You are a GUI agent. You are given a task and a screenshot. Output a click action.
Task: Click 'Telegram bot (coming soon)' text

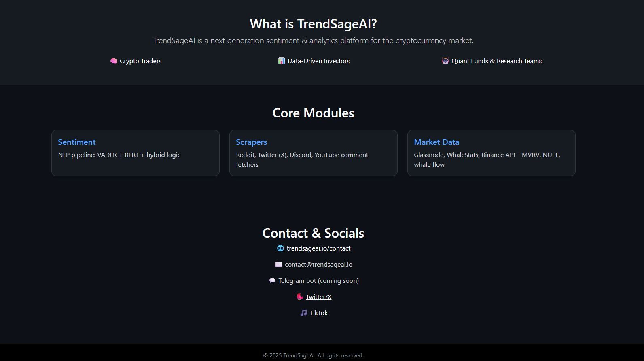click(x=319, y=281)
